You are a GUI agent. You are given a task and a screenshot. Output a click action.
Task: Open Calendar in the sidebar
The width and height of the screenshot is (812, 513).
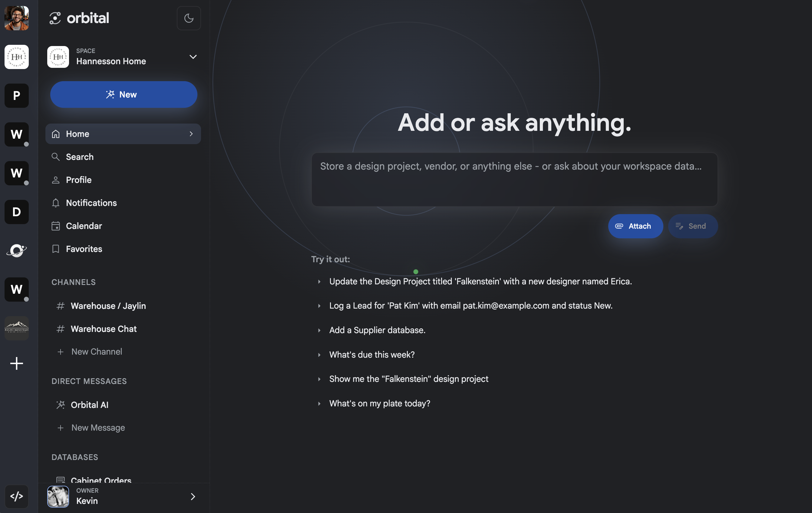[123, 226]
